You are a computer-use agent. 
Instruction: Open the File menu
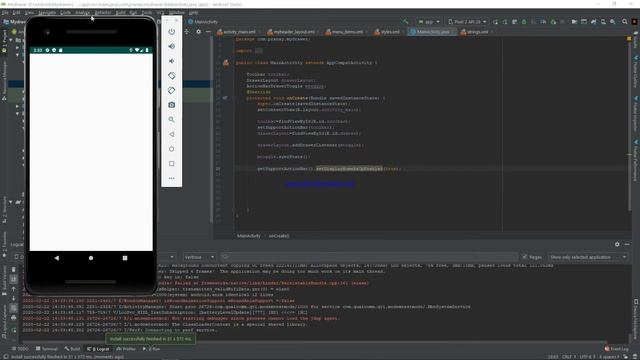(5, 13)
